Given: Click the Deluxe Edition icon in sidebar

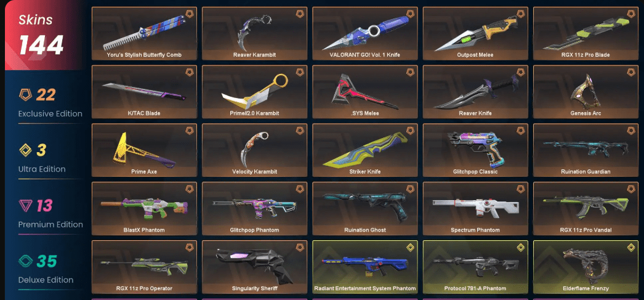Looking at the screenshot, I should [x=25, y=261].
